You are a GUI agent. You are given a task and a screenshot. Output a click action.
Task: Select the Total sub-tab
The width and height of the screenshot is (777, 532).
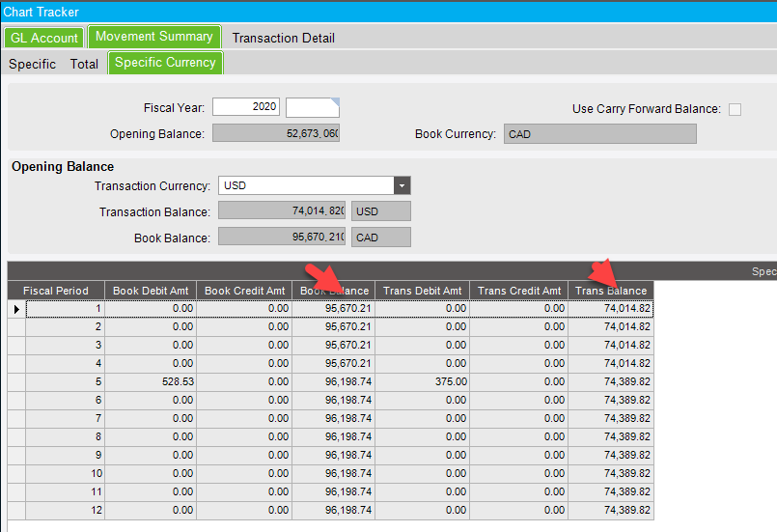click(x=84, y=64)
